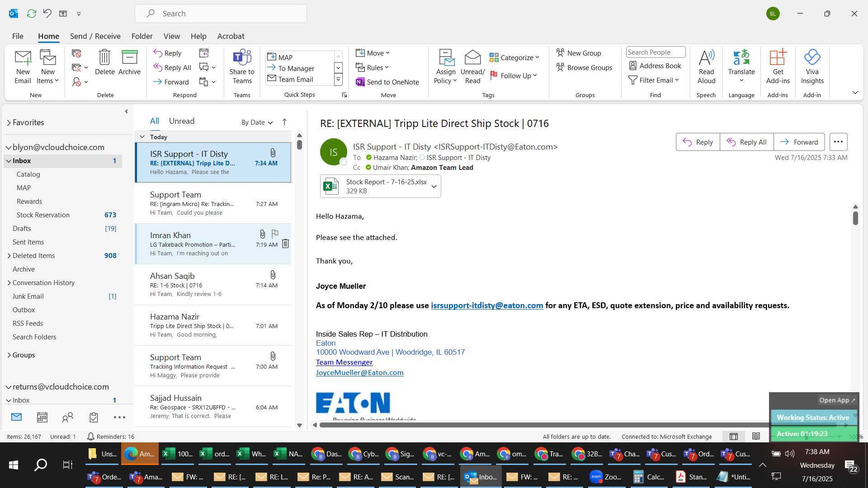Open Viva Insights add-in

(x=812, y=67)
